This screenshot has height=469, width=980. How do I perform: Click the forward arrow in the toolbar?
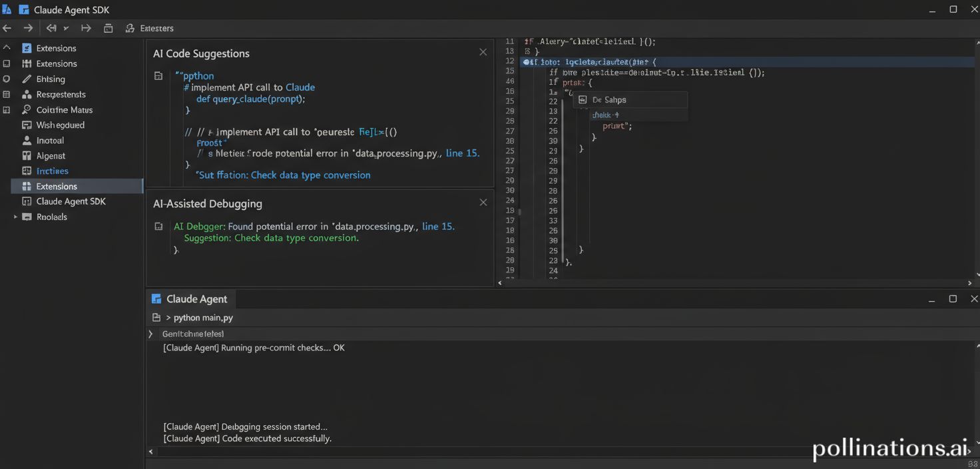(28, 28)
